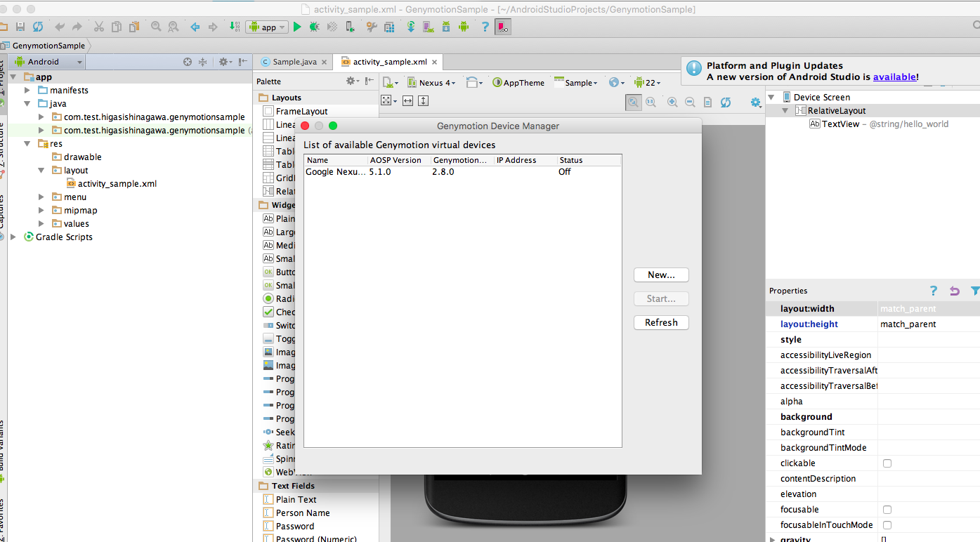Click the Start... button
Screen dimensions: 980x542
point(661,299)
